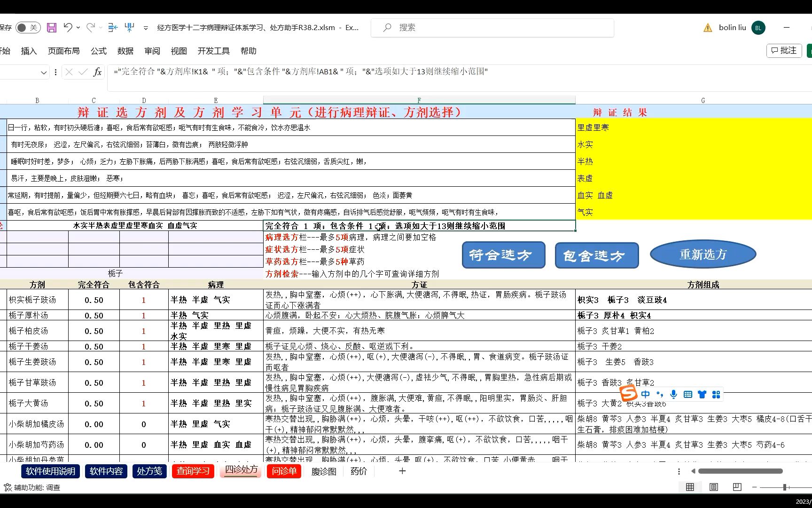Click the formula bar Enter checkmark icon
812x508 pixels.
(83, 72)
